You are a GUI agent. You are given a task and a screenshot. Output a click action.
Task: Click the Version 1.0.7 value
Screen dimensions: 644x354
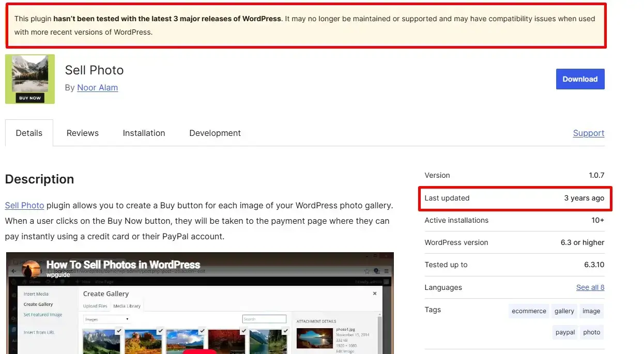click(x=596, y=175)
